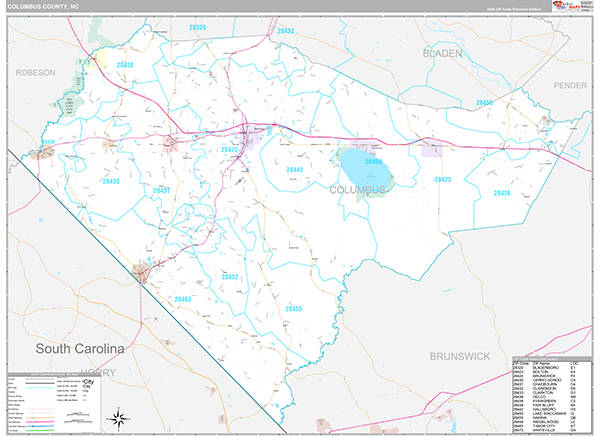Select ZIP code 28442 label
Image resolution: width=600 pixels, height=436 pixels.
point(295,171)
